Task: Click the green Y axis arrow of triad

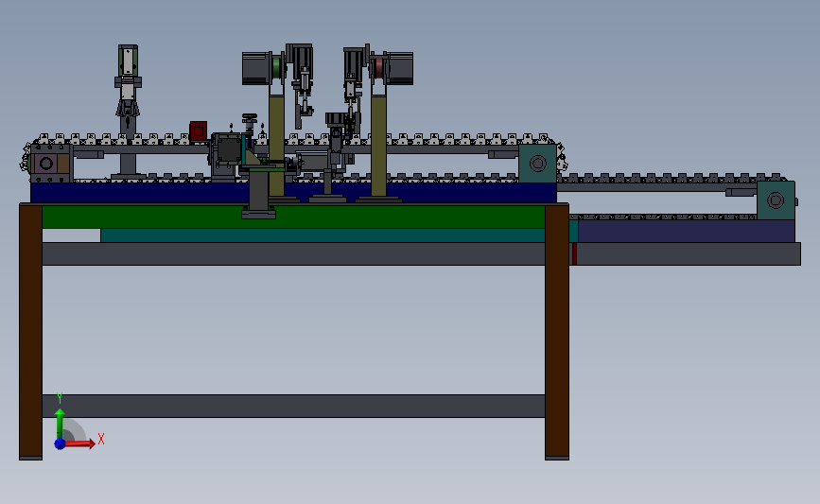Action: coord(60,423)
